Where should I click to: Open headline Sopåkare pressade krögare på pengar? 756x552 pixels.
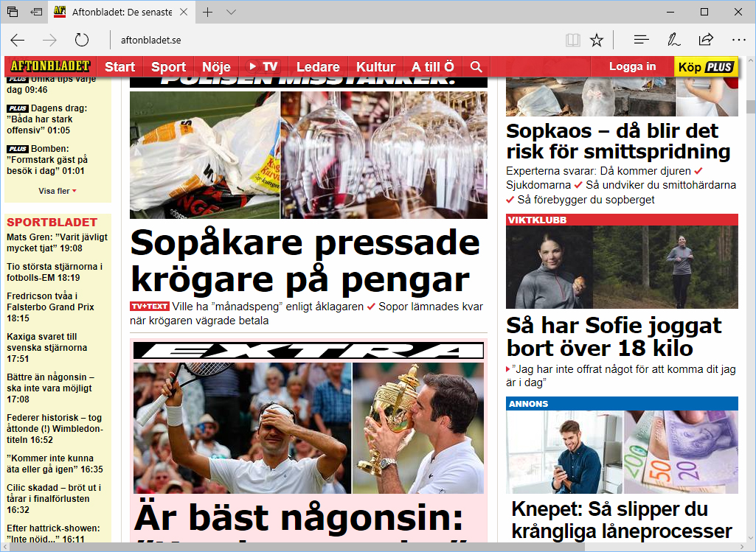coord(305,261)
